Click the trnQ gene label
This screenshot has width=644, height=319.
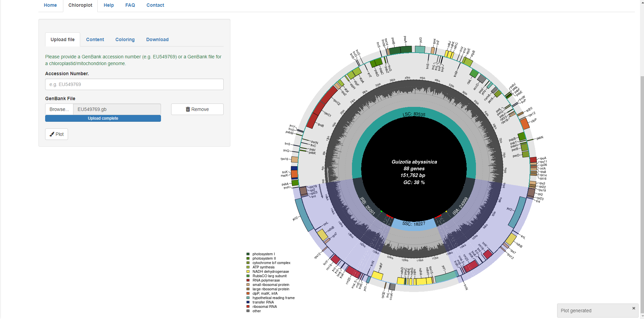click(x=286, y=150)
